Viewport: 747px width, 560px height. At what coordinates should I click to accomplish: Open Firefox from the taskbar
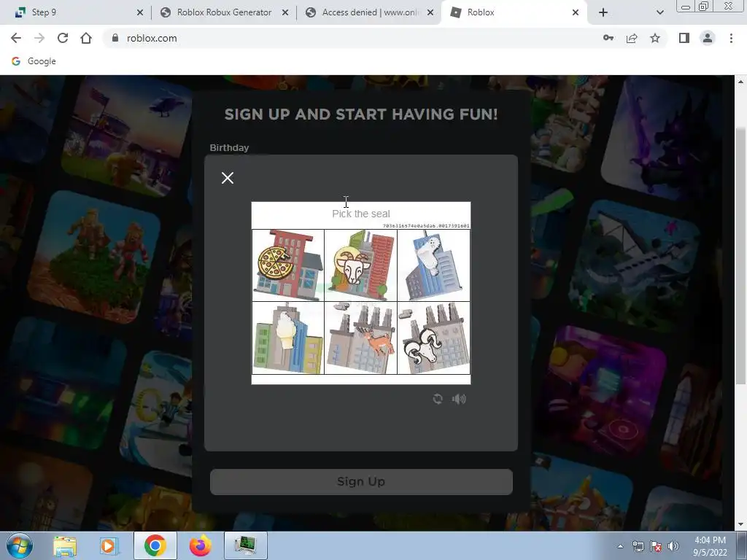[200, 545]
